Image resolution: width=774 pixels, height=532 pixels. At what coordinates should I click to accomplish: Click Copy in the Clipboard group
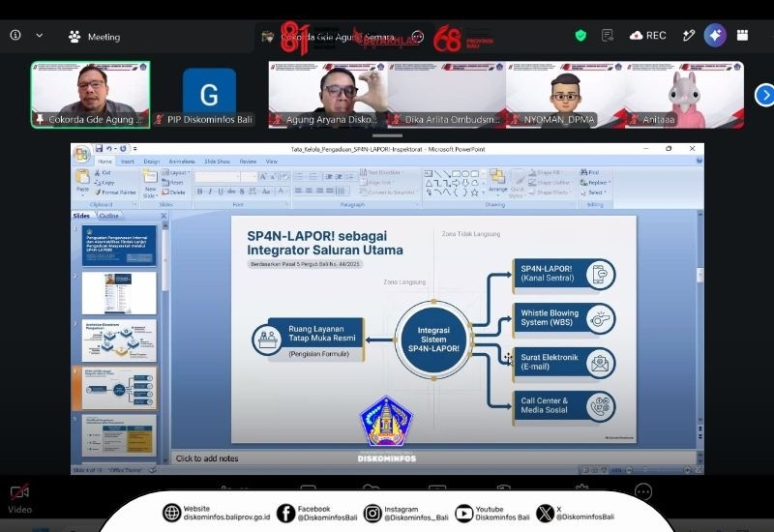[x=104, y=183]
